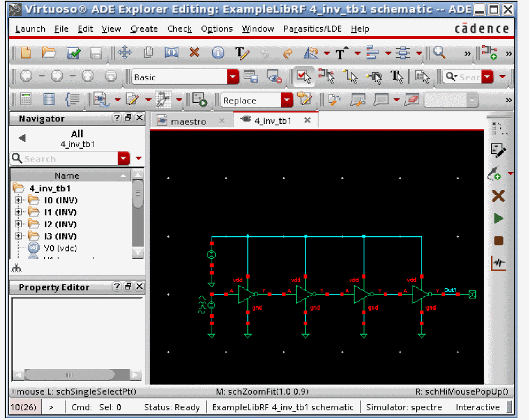Expand the I3 (INV) tree node
The image size is (529, 420).
(19, 236)
